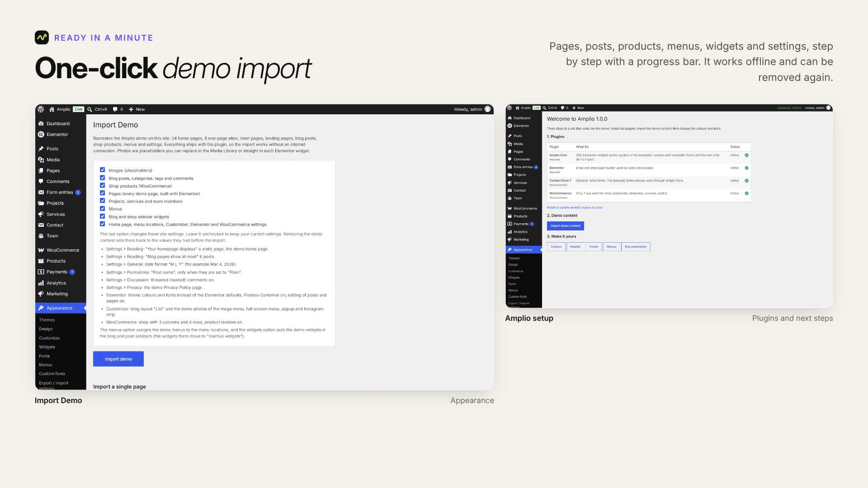Click the green check for WooCommerce plugin row
Viewport: 868px width, 488px height.
[x=746, y=193]
